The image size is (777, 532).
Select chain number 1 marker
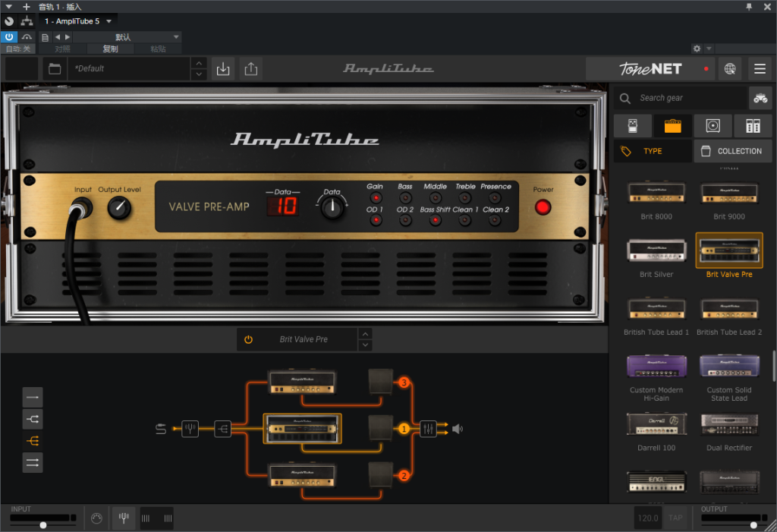tap(404, 429)
